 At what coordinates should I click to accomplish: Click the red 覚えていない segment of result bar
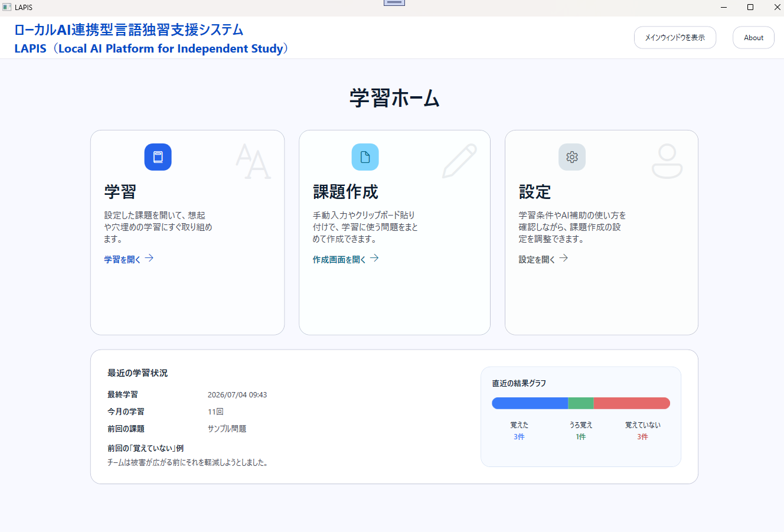[632, 403]
